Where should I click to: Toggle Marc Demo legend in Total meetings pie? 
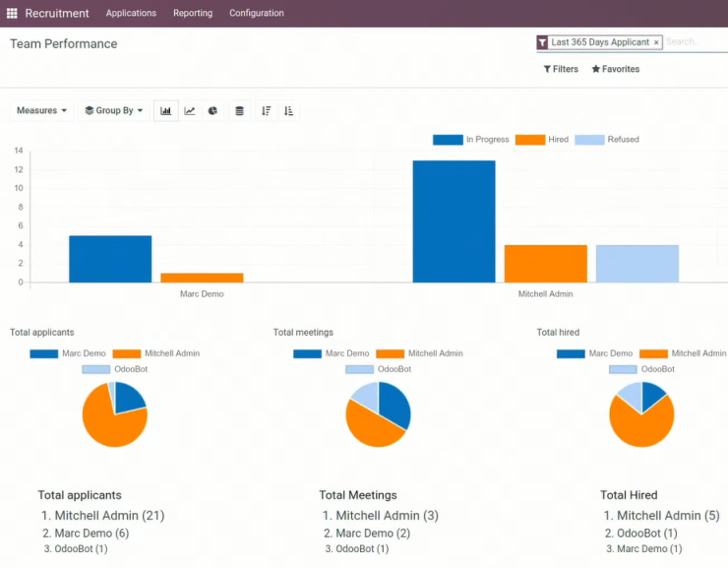(331, 353)
